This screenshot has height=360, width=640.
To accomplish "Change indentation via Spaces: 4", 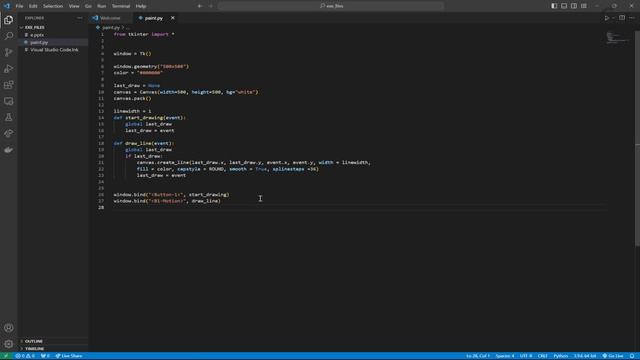I will tap(505, 356).
